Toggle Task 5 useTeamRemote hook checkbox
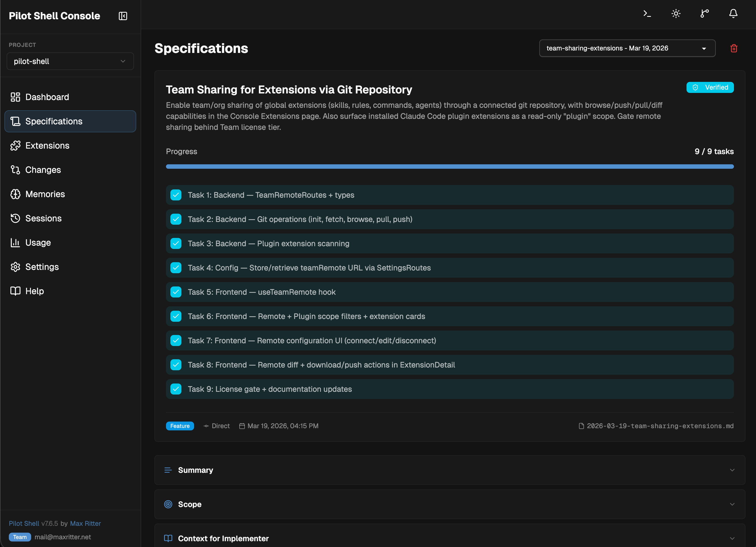The image size is (756, 547). (176, 292)
